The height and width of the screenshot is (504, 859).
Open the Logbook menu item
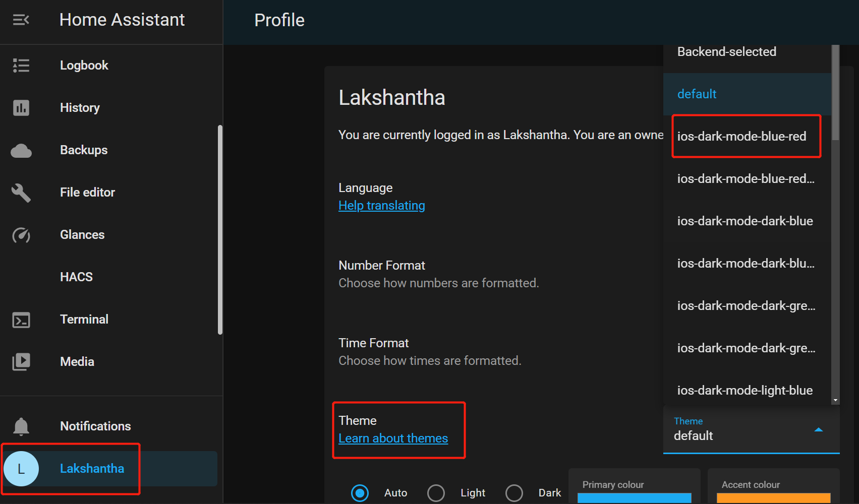[x=84, y=66]
